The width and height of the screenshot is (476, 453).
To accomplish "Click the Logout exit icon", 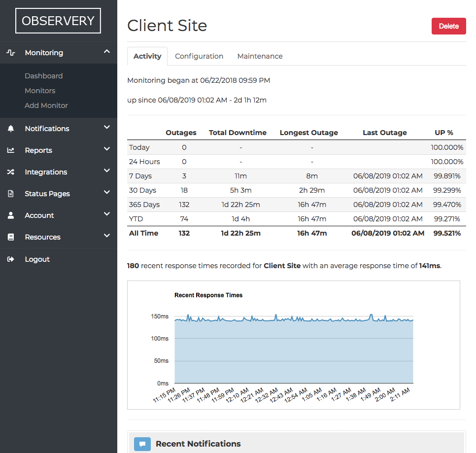I will 11,259.
